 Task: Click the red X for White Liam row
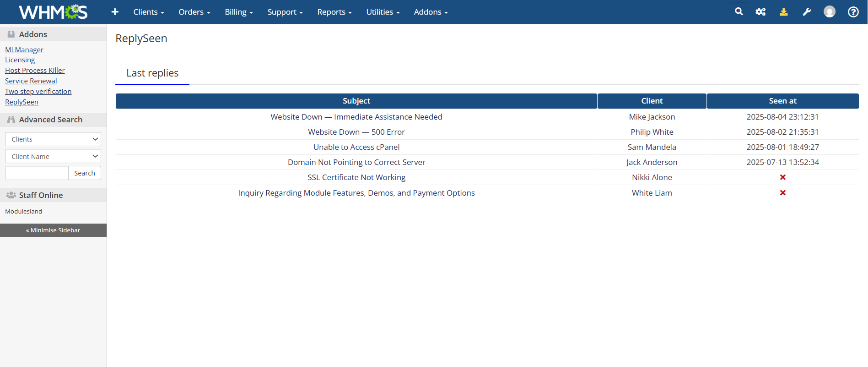(x=783, y=193)
